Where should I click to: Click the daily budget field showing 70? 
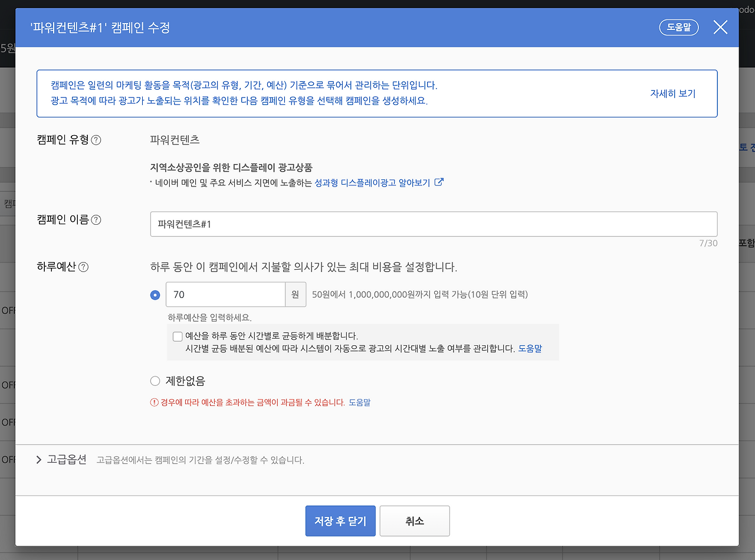(225, 294)
